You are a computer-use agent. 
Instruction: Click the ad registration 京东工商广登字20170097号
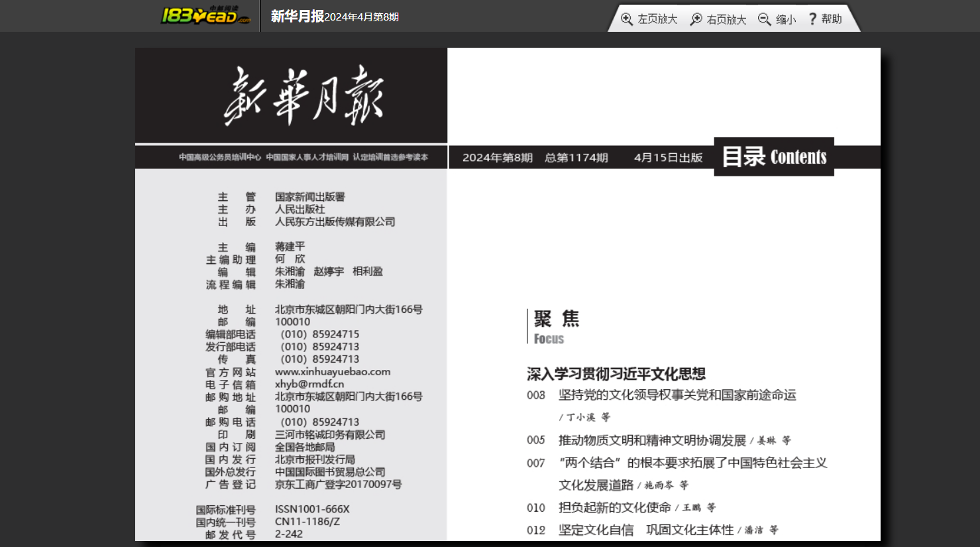(x=339, y=485)
